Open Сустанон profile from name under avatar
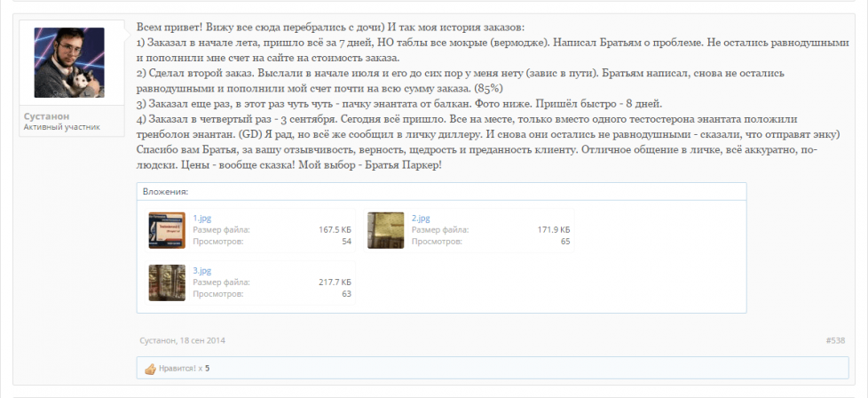868x398 pixels. [x=46, y=116]
